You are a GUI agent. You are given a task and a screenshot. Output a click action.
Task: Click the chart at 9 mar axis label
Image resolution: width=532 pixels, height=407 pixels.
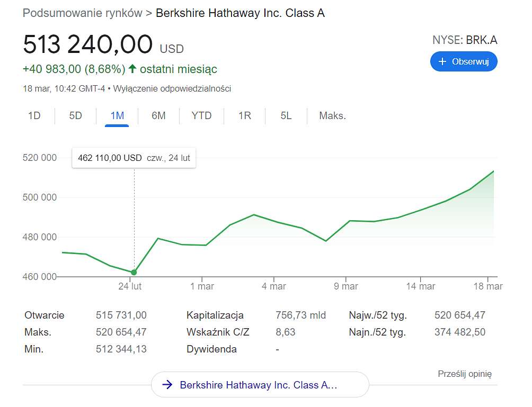[345, 286]
